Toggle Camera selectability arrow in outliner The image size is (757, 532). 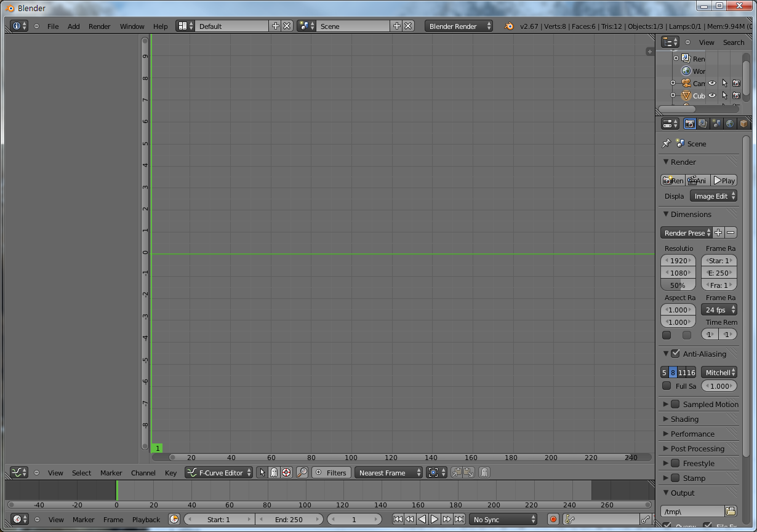[x=724, y=83]
